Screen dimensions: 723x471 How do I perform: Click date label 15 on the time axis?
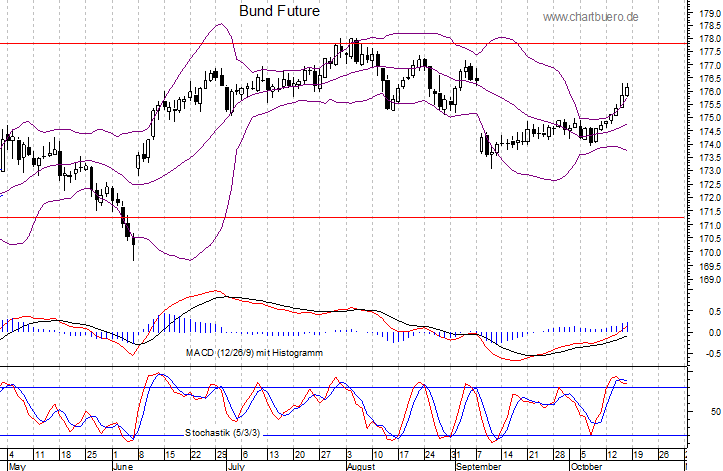[170, 455]
